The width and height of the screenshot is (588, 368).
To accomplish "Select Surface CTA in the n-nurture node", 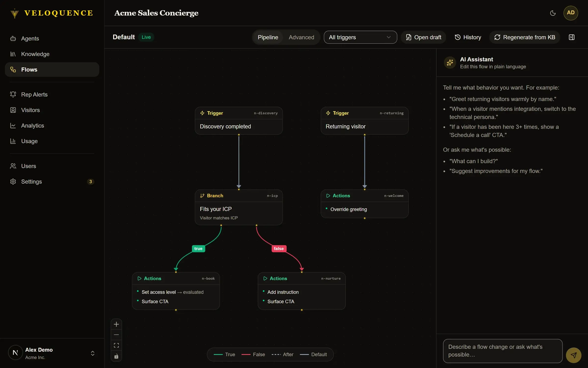I will pyautogui.click(x=281, y=302).
